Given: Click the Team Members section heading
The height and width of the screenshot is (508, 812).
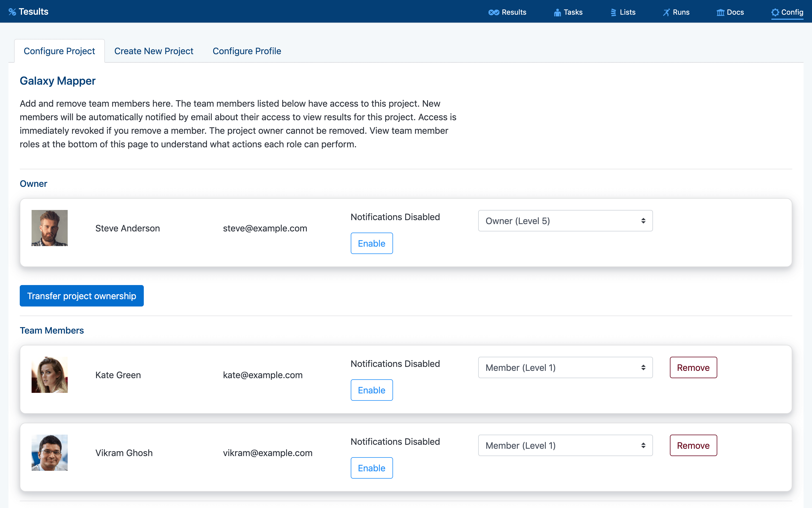Looking at the screenshot, I should (x=52, y=330).
